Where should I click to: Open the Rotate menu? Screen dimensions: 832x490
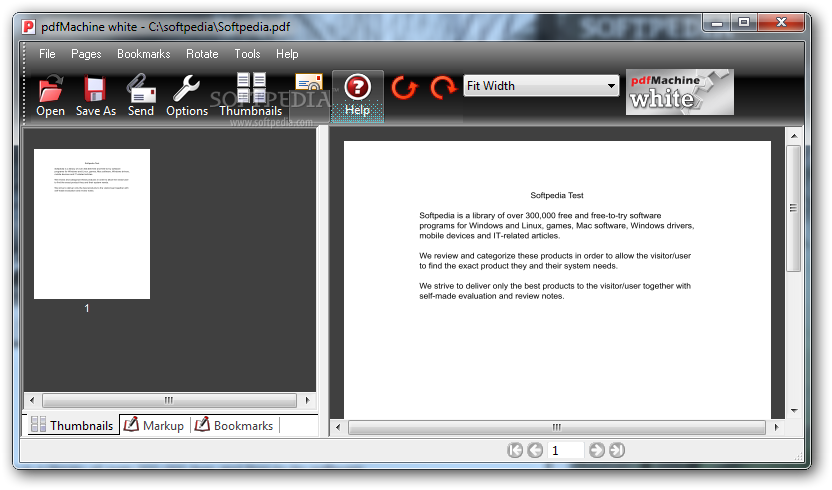point(202,54)
